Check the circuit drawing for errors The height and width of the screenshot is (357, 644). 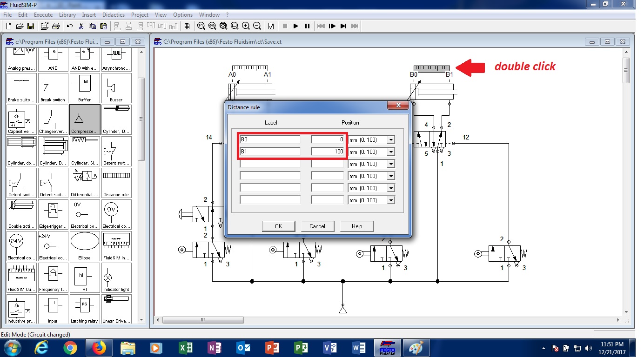point(271,26)
